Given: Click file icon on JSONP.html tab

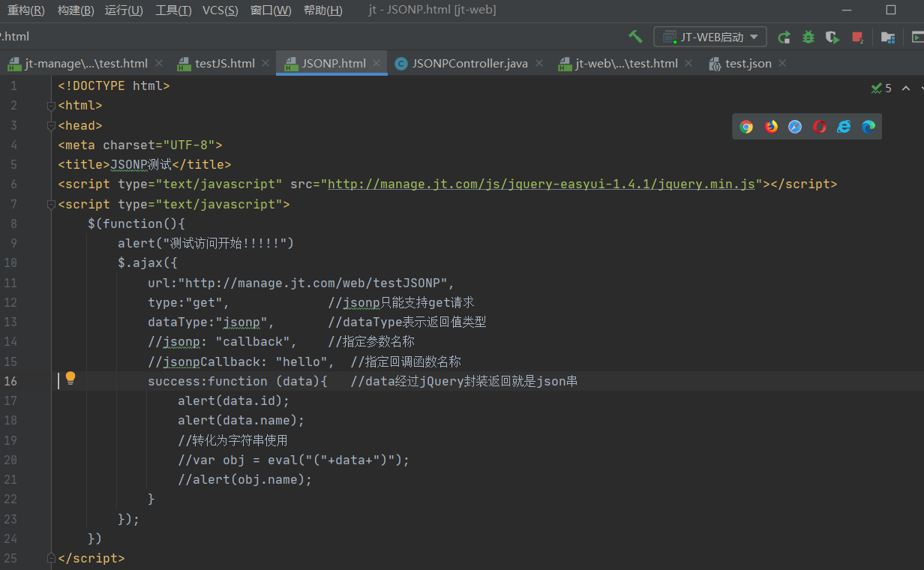Looking at the screenshot, I should [290, 64].
